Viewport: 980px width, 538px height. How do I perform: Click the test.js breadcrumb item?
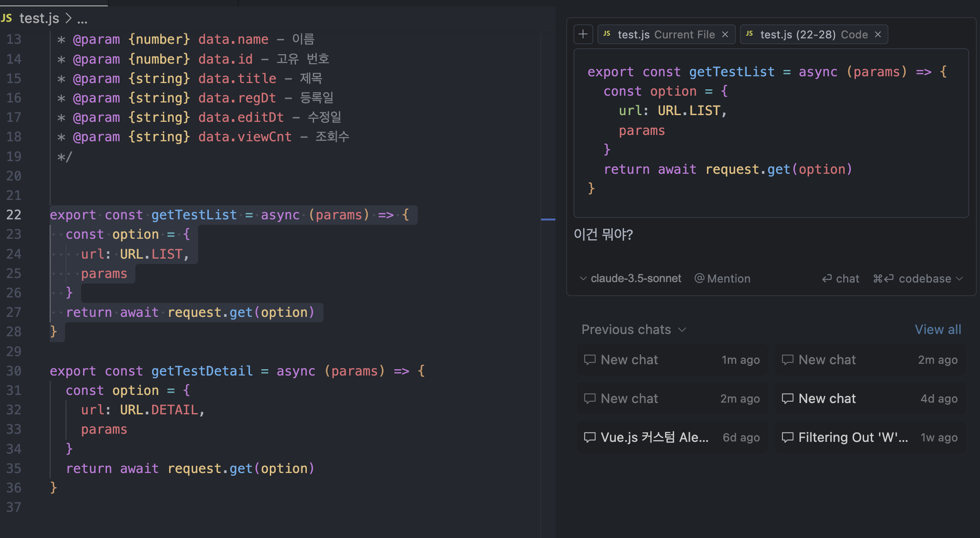pos(39,19)
